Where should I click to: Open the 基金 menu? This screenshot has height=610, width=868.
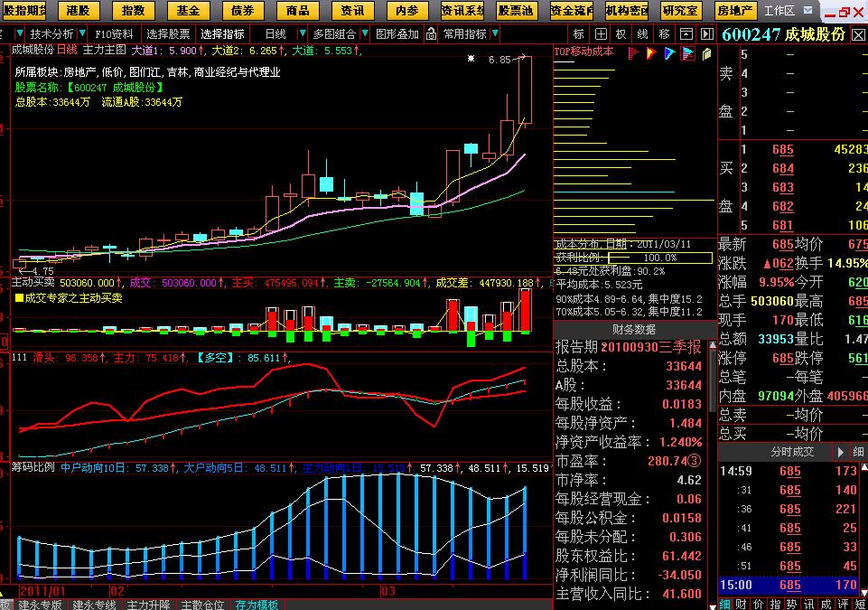[x=188, y=11]
